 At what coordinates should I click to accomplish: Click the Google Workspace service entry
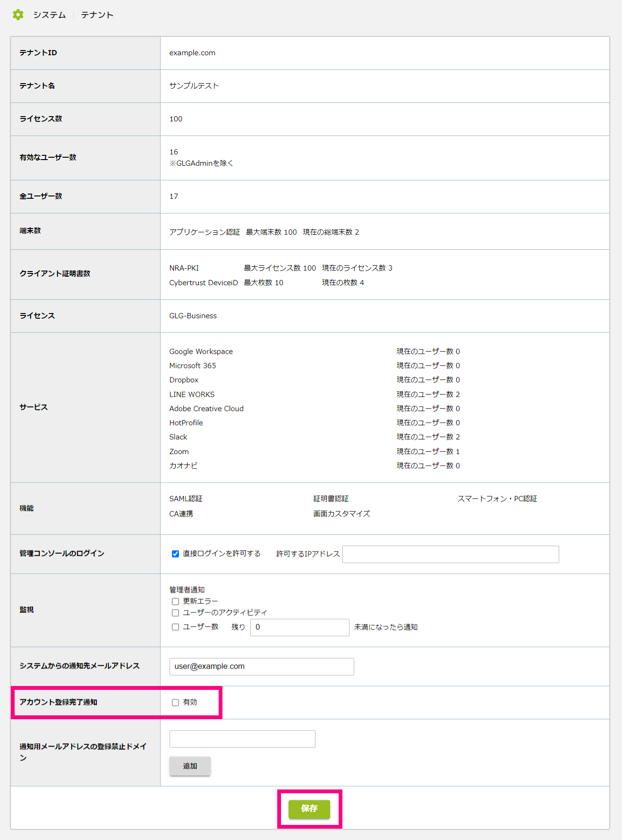click(x=201, y=352)
